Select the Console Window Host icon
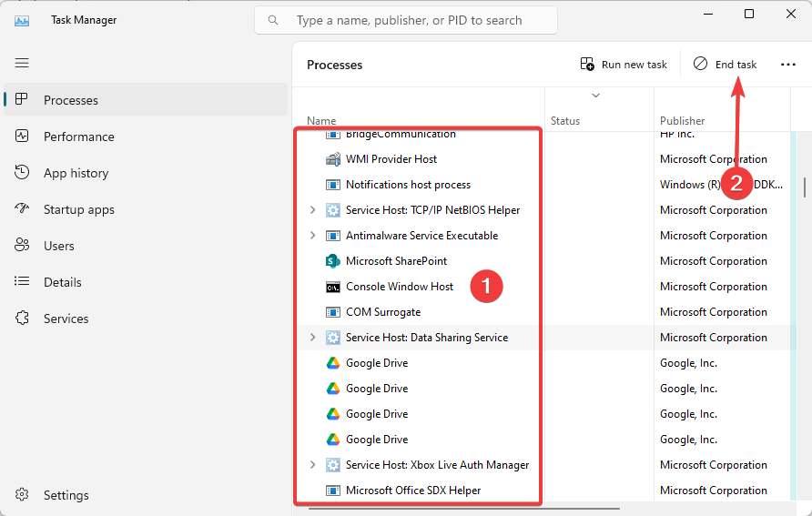 pyautogui.click(x=333, y=287)
